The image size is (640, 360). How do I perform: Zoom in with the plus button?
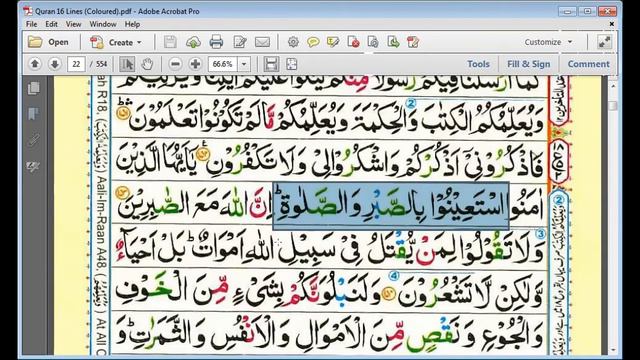(x=196, y=64)
